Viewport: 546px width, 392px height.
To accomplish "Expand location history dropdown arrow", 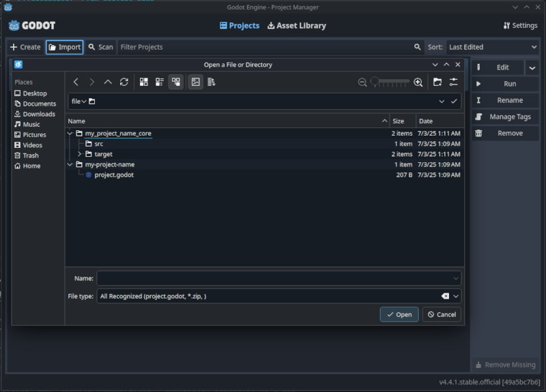I will click(x=442, y=101).
